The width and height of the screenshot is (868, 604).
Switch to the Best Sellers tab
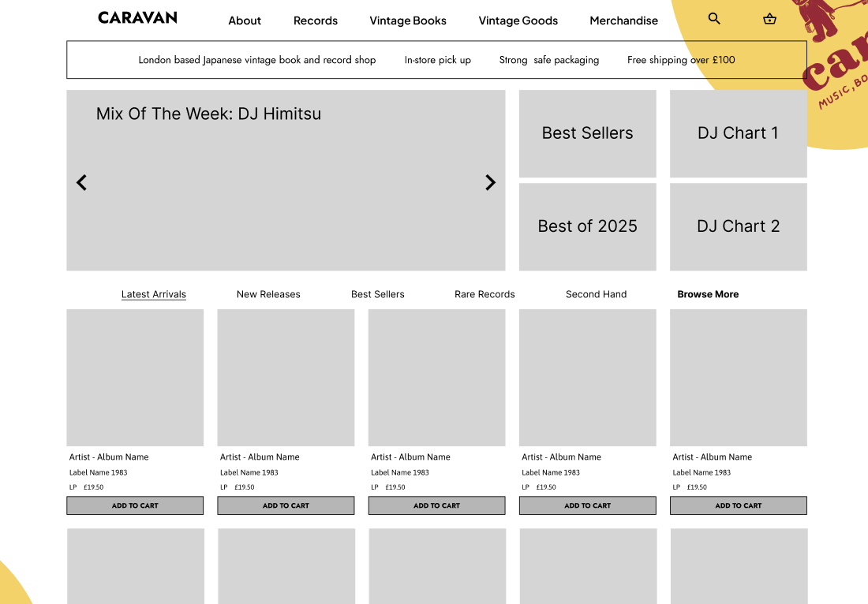click(x=377, y=294)
